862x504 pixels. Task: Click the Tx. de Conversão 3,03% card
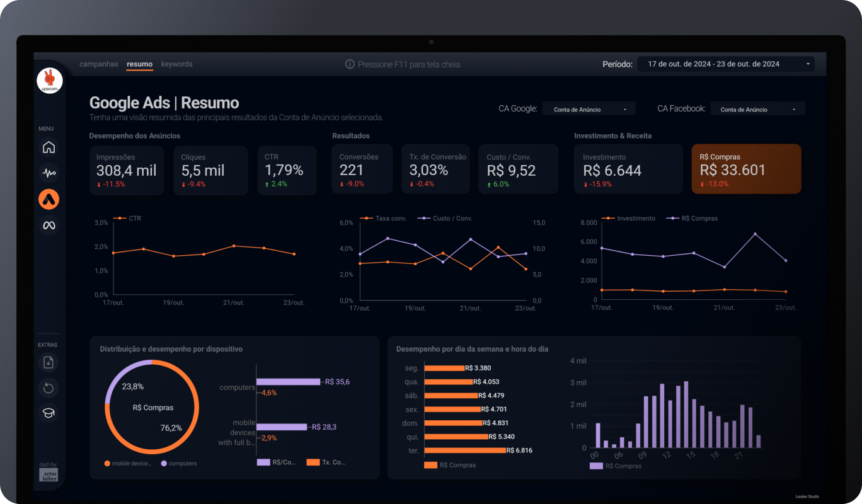click(435, 169)
